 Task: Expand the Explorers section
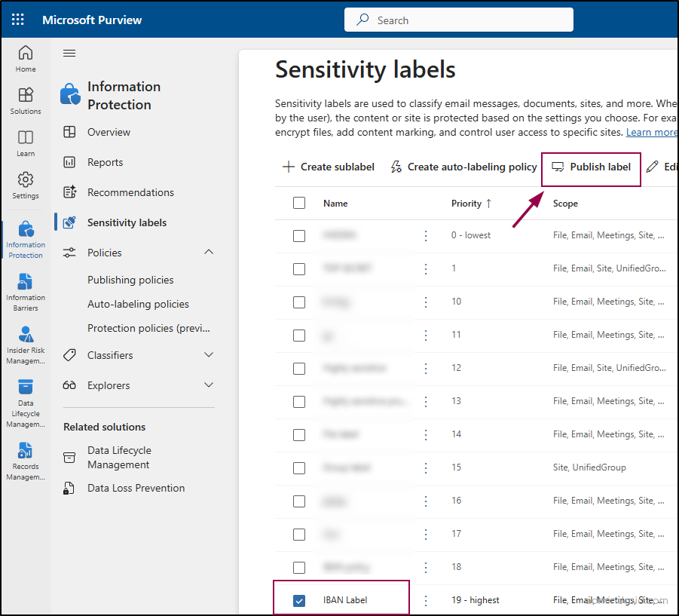click(209, 385)
